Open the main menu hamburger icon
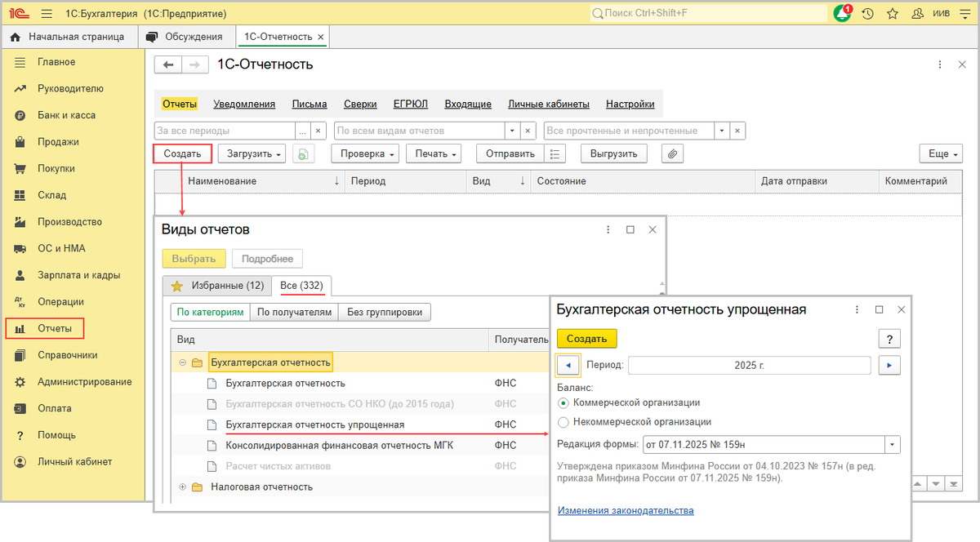The height and width of the screenshot is (542, 980). coord(46,14)
